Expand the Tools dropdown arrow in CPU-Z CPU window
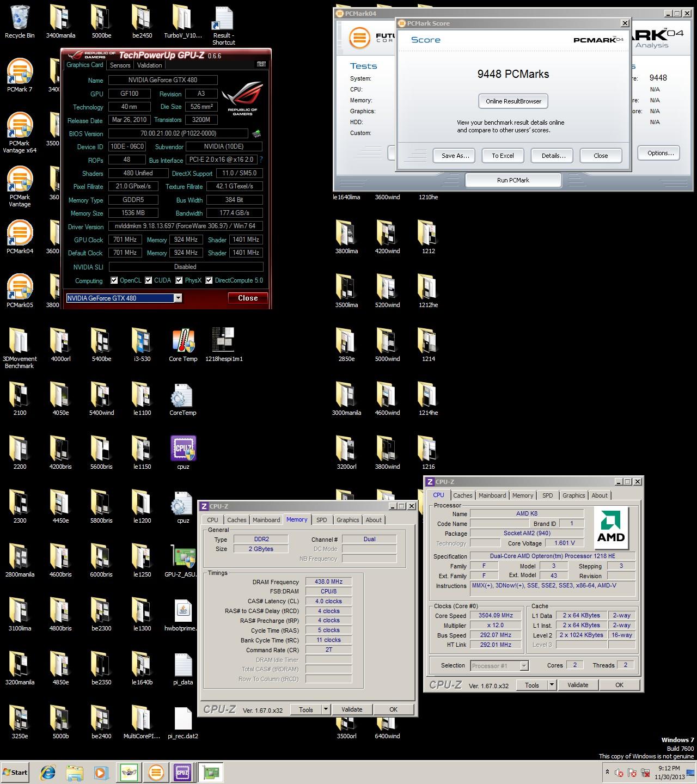The height and width of the screenshot is (784, 697). pyautogui.click(x=552, y=685)
